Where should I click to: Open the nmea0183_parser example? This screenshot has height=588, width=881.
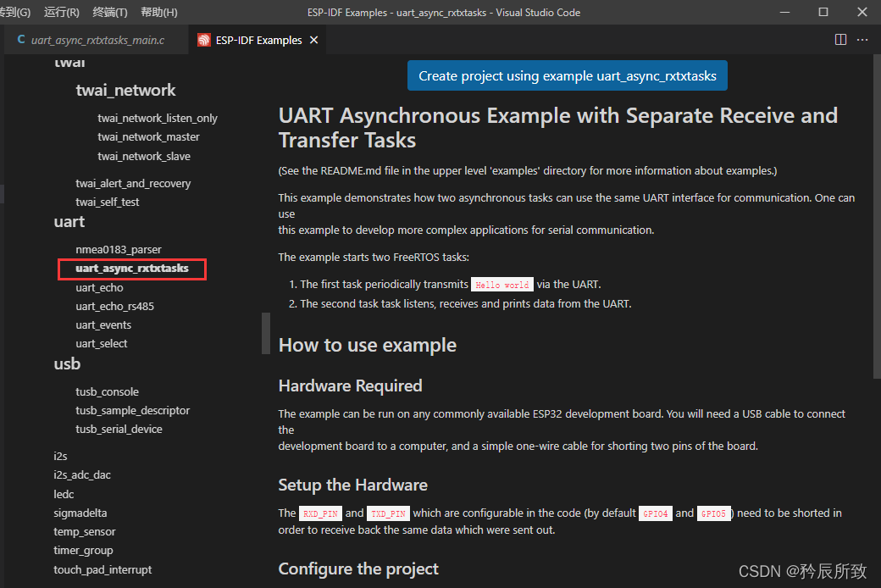(x=118, y=249)
